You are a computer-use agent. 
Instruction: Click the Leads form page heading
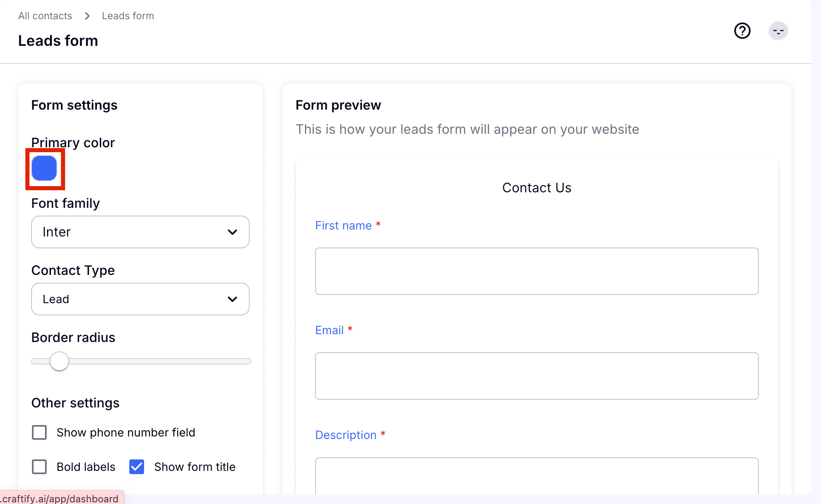(x=58, y=41)
